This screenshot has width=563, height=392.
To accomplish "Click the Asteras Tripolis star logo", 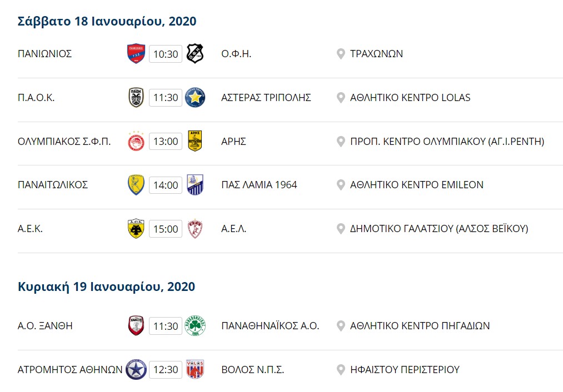I will [x=195, y=98].
